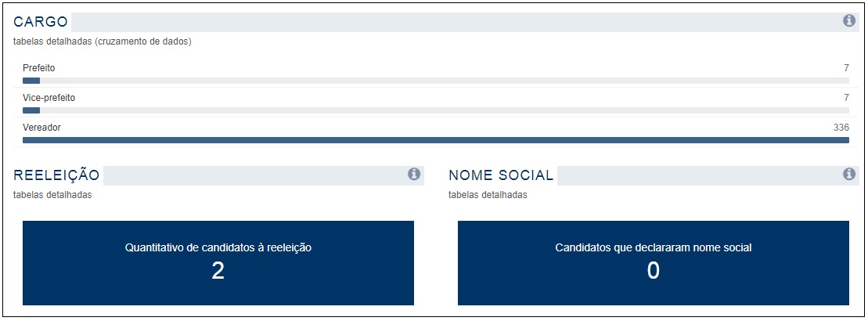Click the Prefeito progress bar
This screenshot has height=321, width=868.
[436, 80]
